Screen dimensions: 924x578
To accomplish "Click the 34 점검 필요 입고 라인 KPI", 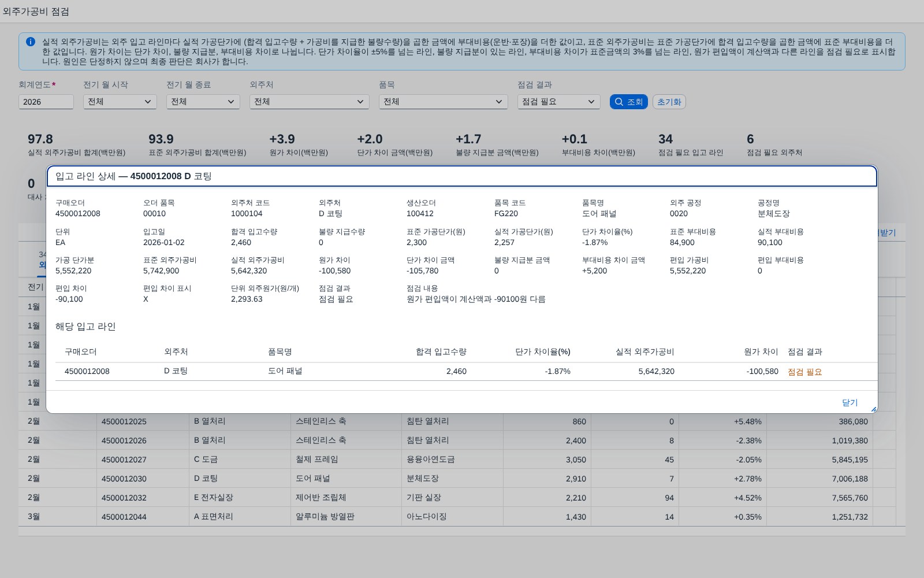I will click(691, 145).
